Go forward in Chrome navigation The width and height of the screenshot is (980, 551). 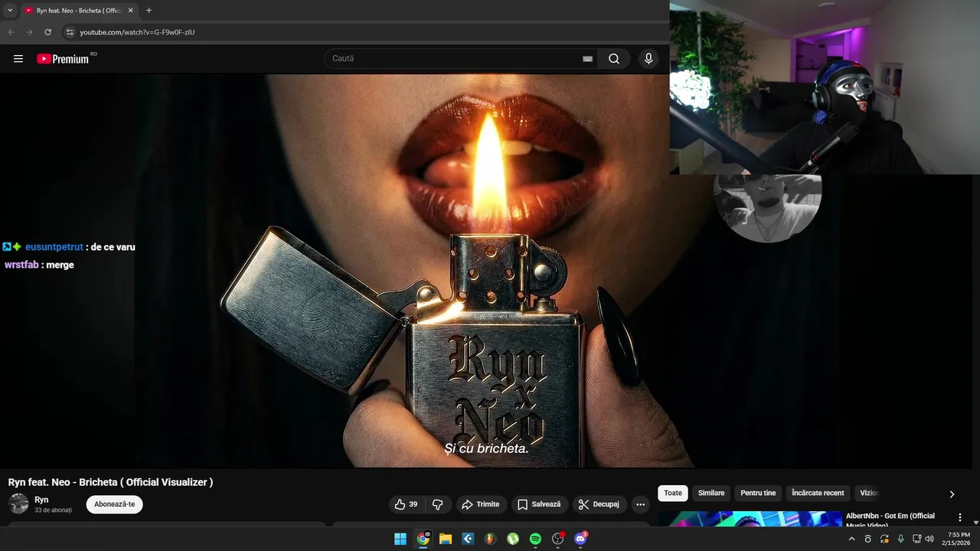click(x=29, y=32)
